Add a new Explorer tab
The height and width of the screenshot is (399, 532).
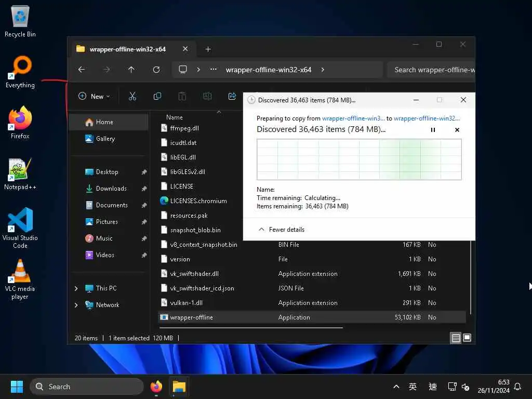point(208,49)
